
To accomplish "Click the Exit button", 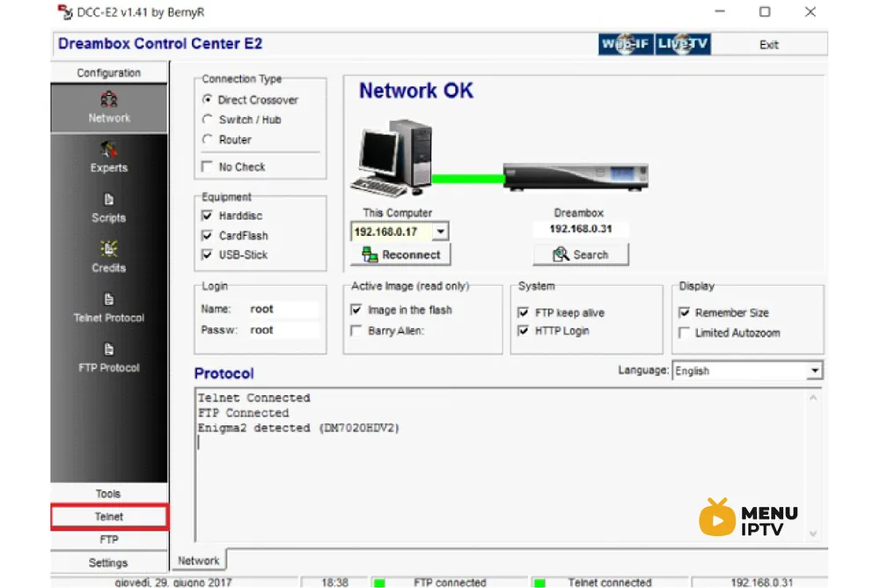I will tap(769, 44).
